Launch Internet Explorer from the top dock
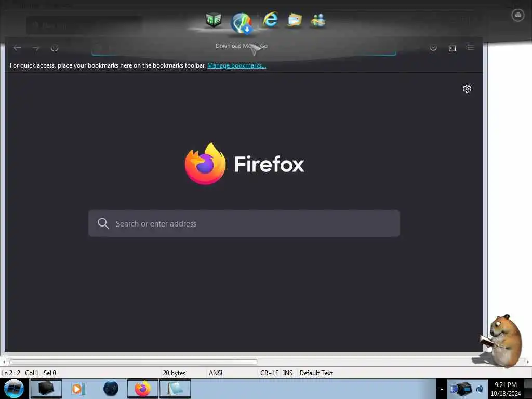 (x=270, y=20)
